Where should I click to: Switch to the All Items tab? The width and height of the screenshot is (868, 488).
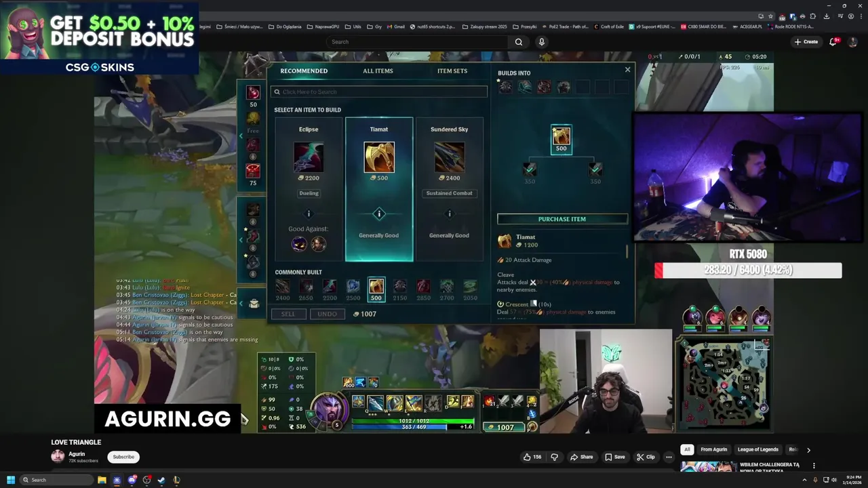[x=378, y=70]
